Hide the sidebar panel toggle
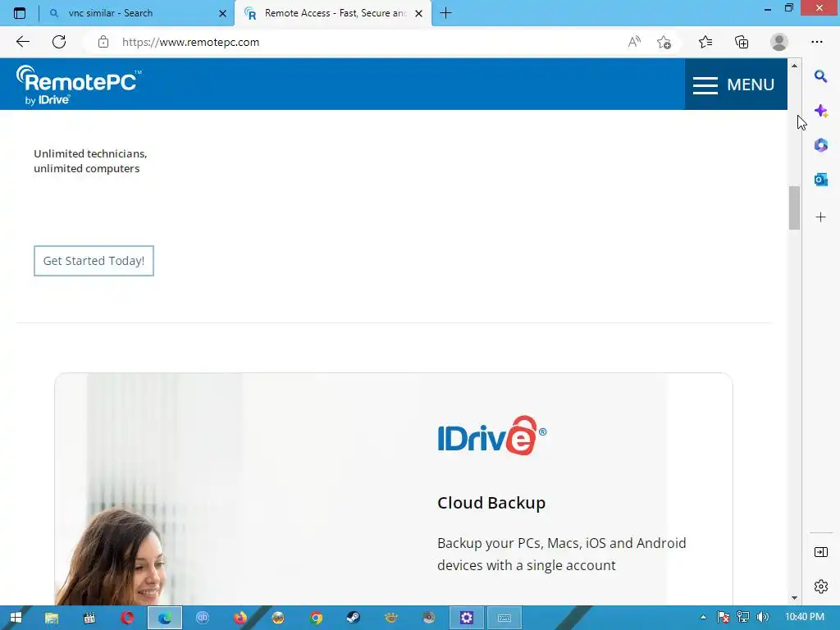840x630 pixels. [820, 552]
